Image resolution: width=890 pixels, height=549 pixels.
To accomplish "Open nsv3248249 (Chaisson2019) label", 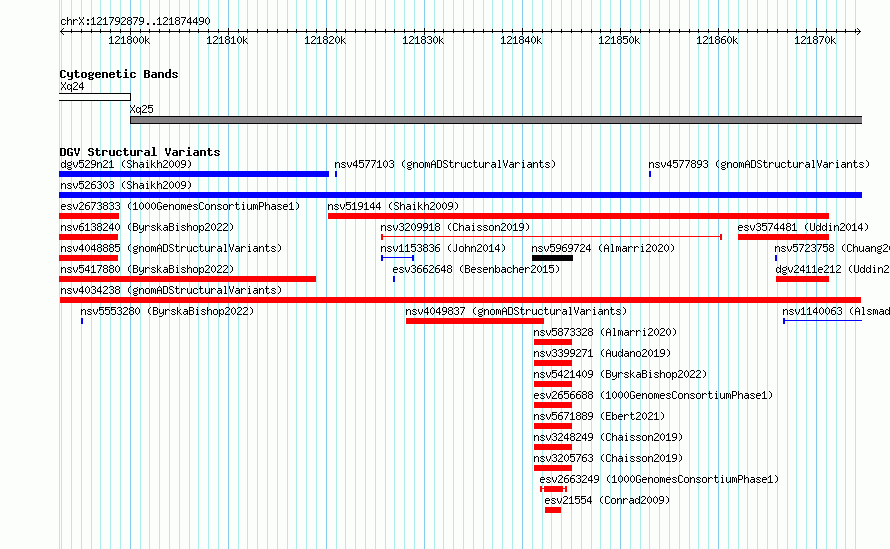I will point(608,437).
